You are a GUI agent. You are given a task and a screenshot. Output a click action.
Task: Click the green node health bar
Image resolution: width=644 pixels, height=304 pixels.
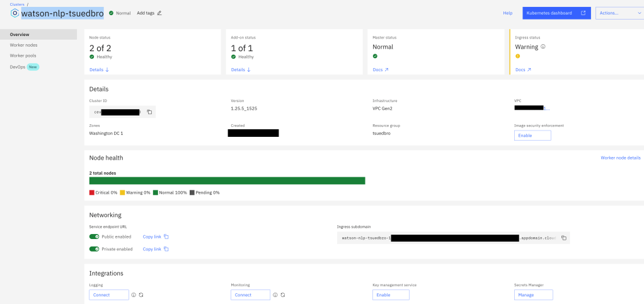(x=227, y=181)
